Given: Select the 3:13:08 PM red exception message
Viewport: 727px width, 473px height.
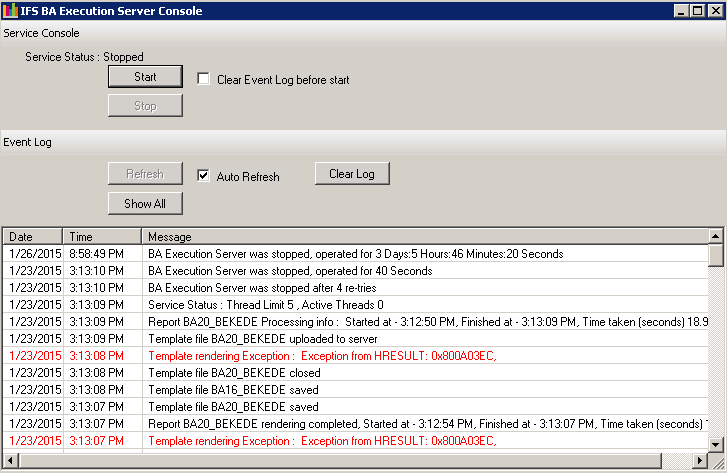Looking at the screenshot, I should click(322, 356).
